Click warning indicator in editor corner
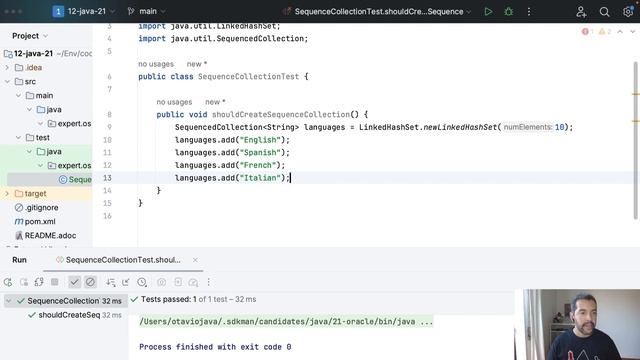 [604, 31]
